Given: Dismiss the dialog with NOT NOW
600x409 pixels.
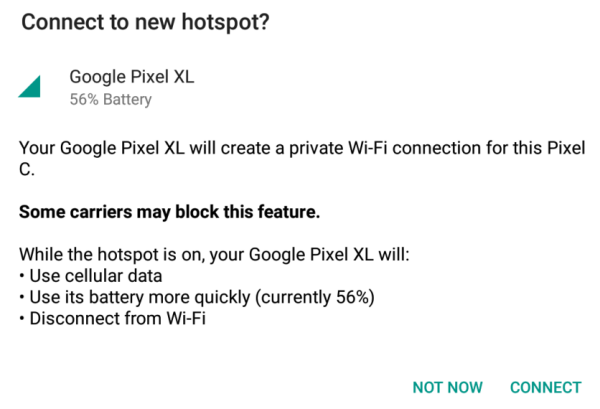Looking at the screenshot, I should [x=447, y=388].
